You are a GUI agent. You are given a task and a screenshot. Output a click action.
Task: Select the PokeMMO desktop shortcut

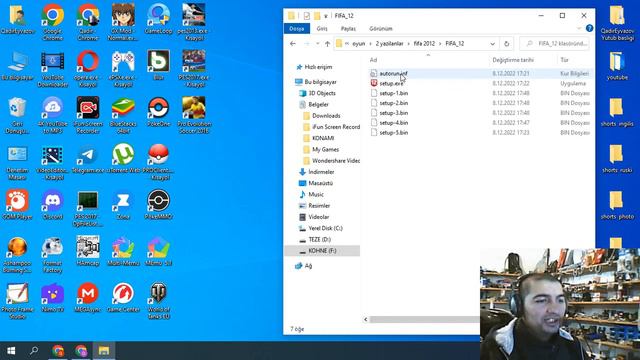158,204
